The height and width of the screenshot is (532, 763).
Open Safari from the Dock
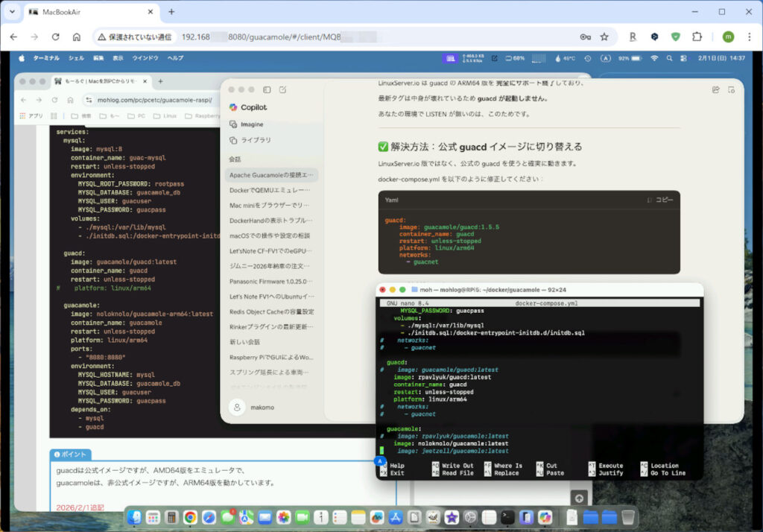pos(211,516)
